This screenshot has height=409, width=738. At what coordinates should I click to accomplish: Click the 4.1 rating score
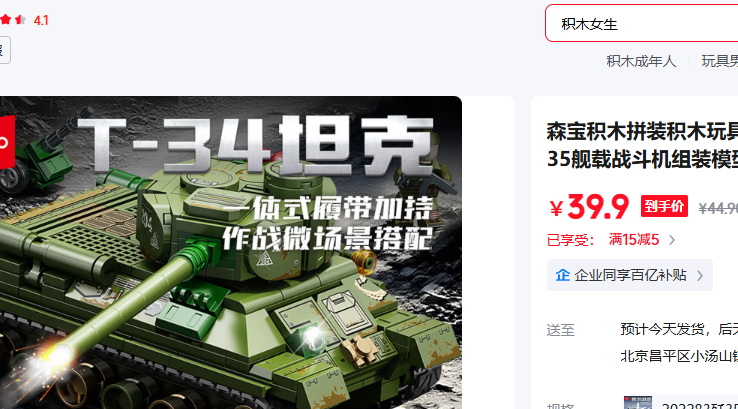tap(41, 20)
